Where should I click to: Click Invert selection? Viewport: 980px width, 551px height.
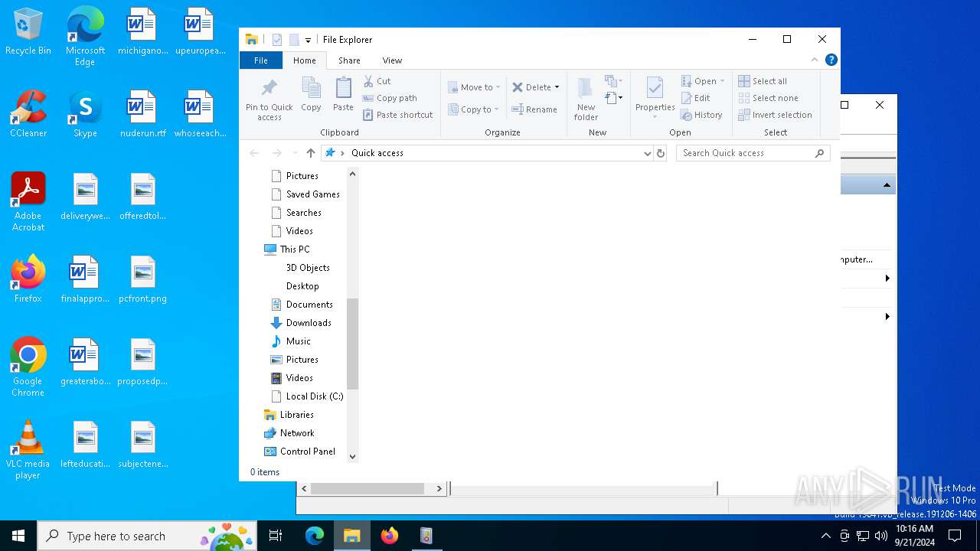[775, 115]
